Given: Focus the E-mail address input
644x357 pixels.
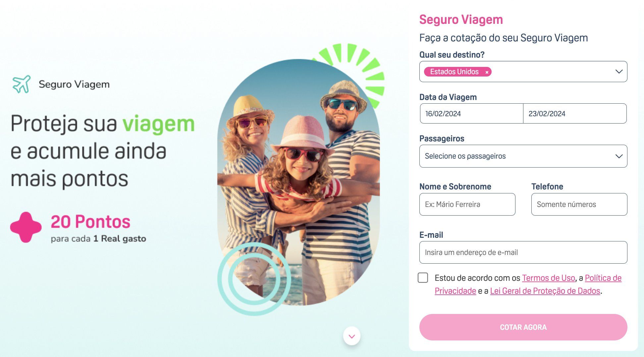Looking at the screenshot, I should coord(523,252).
